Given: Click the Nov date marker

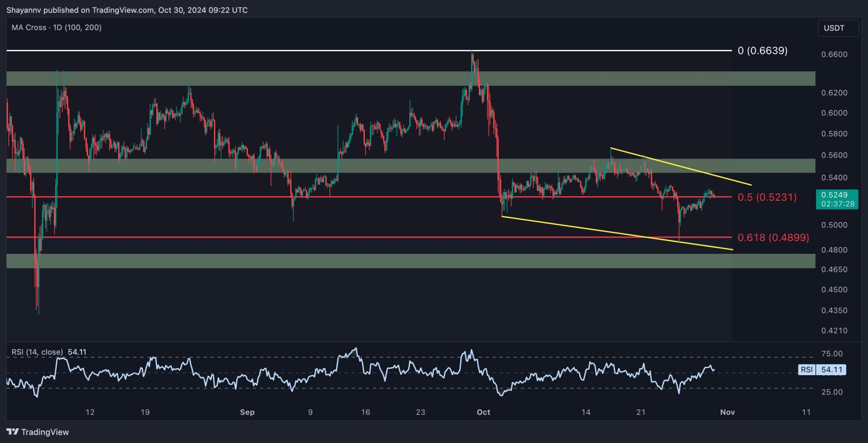Looking at the screenshot, I should pos(727,412).
